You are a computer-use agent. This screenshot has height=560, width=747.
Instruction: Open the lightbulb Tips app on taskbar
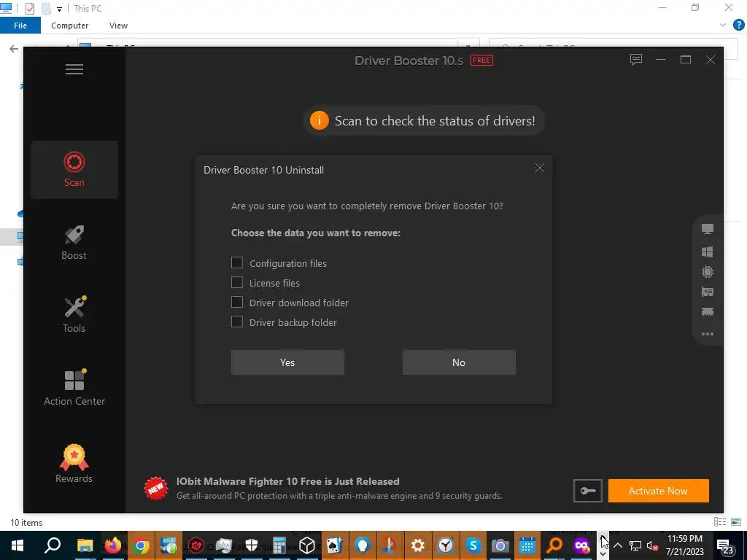pyautogui.click(x=362, y=545)
